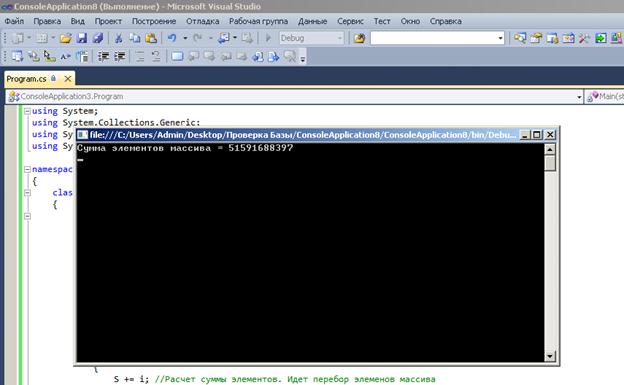The width and height of the screenshot is (624, 385).
Task: Open the Данные menu
Action: click(312, 21)
